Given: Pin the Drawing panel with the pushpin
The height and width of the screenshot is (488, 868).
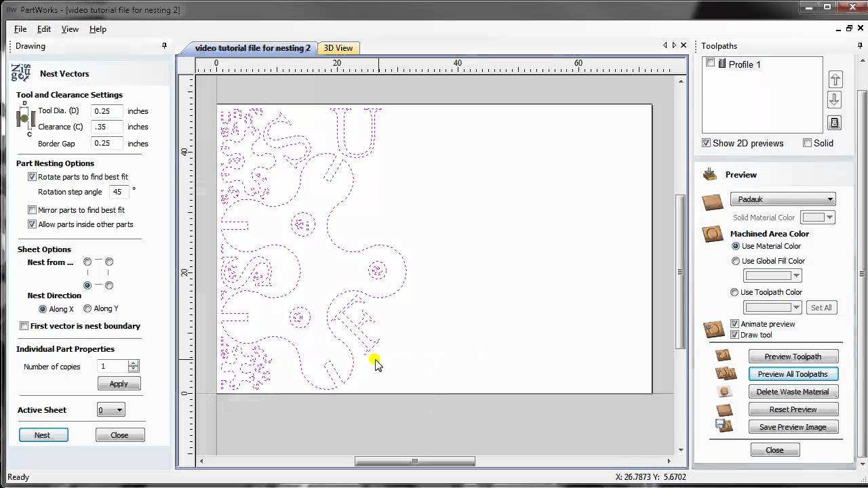Looking at the screenshot, I should click(164, 46).
